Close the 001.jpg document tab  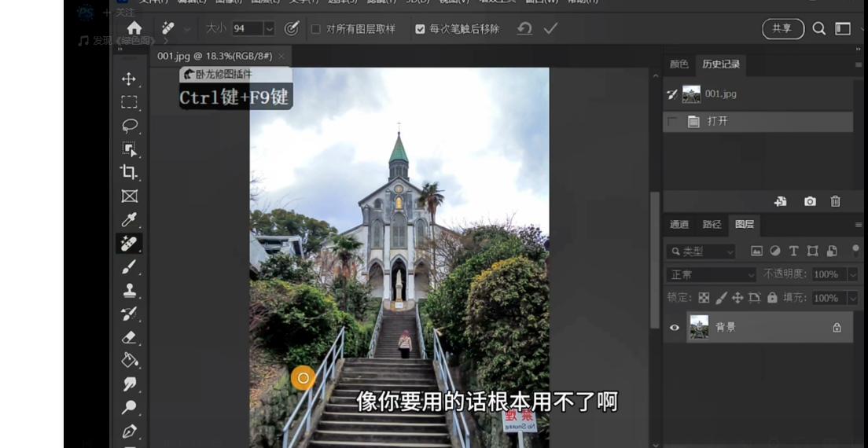pyautogui.click(x=281, y=57)
